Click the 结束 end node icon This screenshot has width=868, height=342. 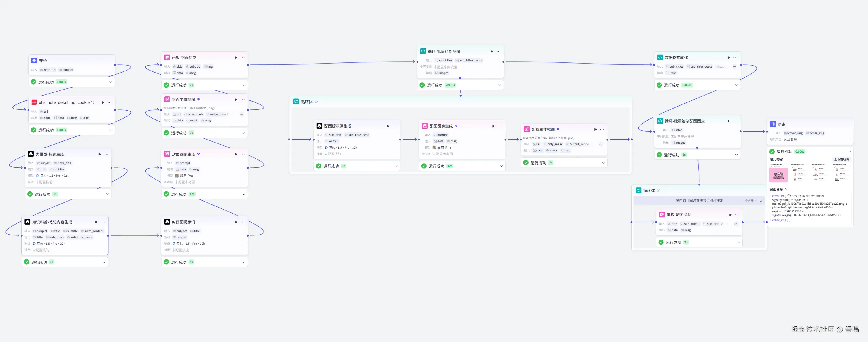pos(773,124)
